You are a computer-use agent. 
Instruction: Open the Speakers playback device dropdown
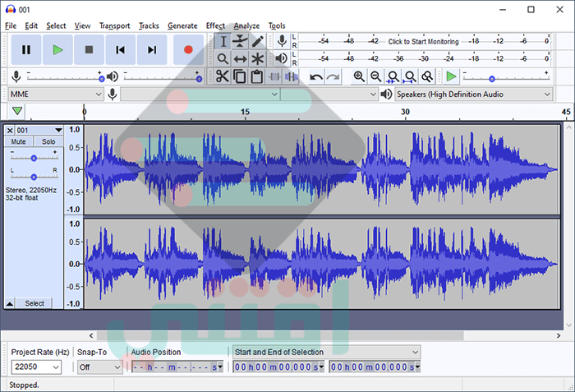pos(473,95)
